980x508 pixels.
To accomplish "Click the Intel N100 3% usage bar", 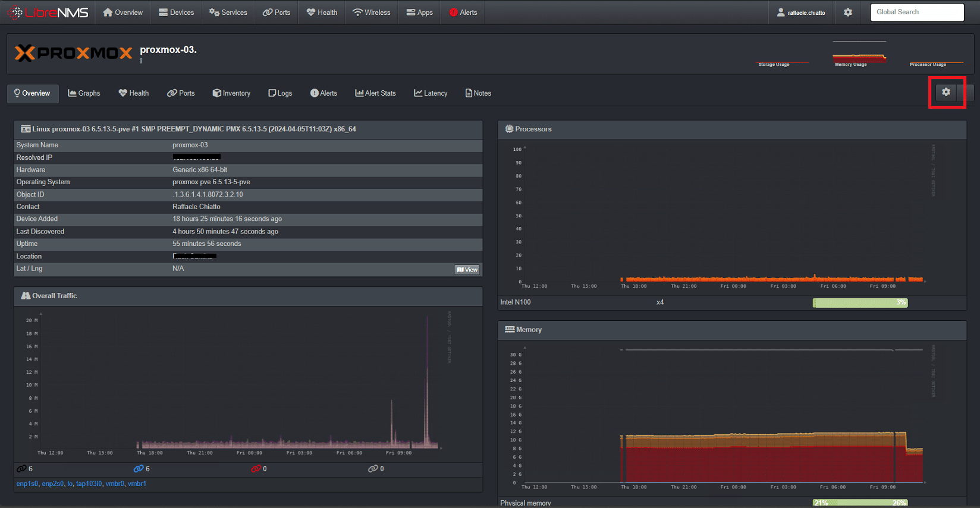I will [860, 303].
